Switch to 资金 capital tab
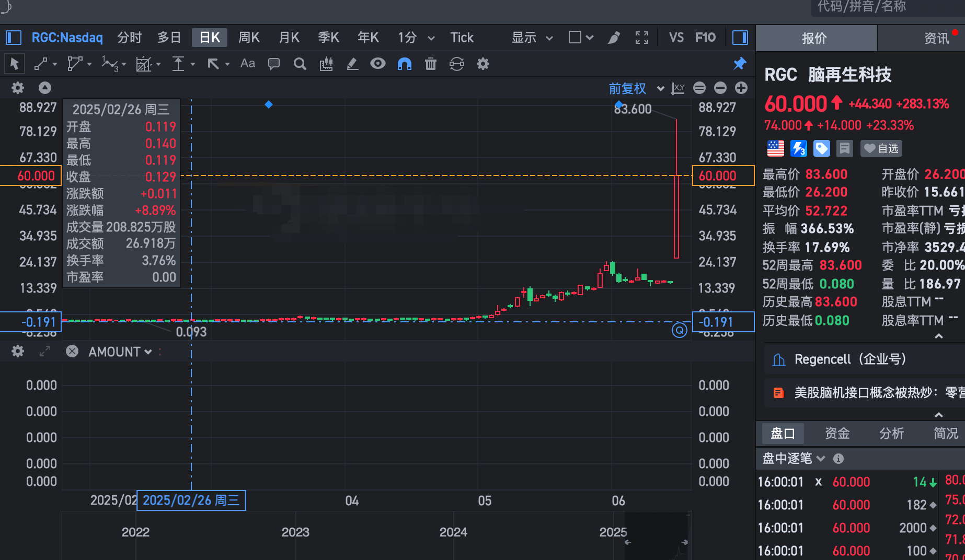 tap(837, 433)
